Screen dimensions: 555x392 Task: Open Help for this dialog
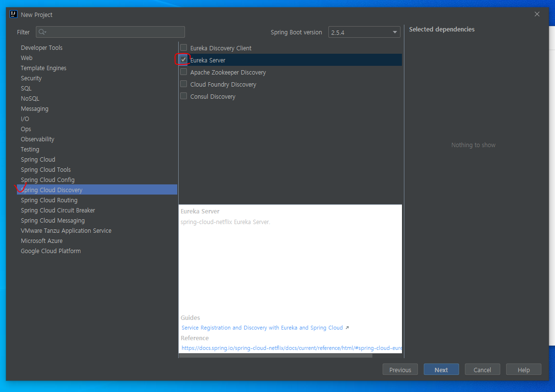[x=524, y=369]
